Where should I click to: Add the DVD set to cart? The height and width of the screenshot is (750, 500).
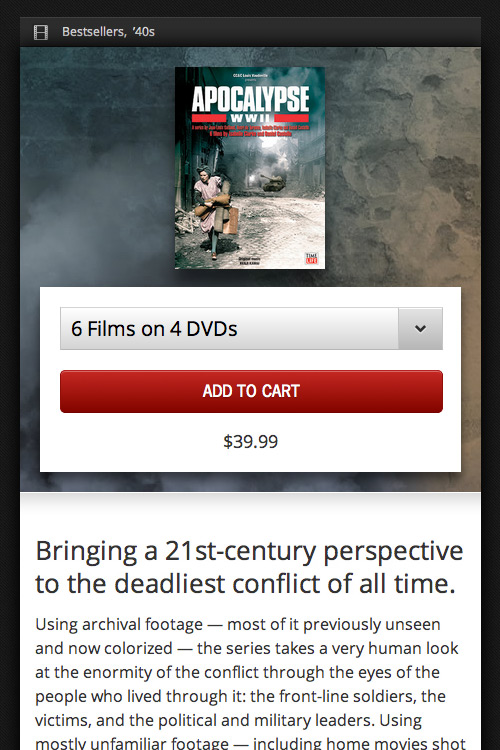(251, 391)
